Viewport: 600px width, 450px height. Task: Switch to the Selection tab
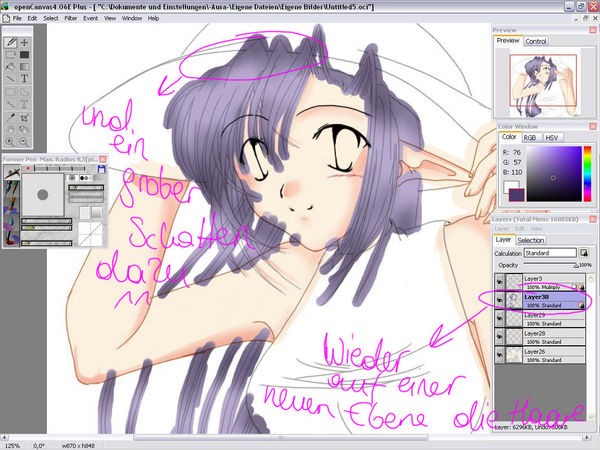[531, 240]
